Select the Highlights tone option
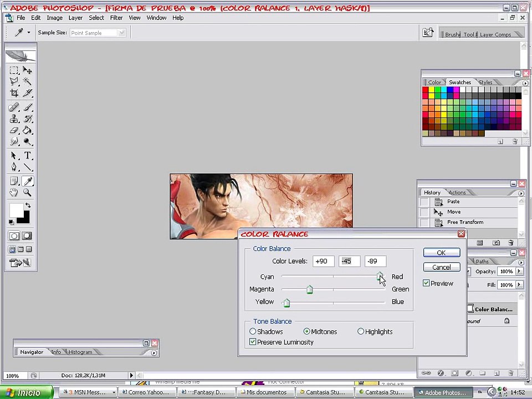The height and width of the screenshot is (399, 532). (x=361, y=331)
